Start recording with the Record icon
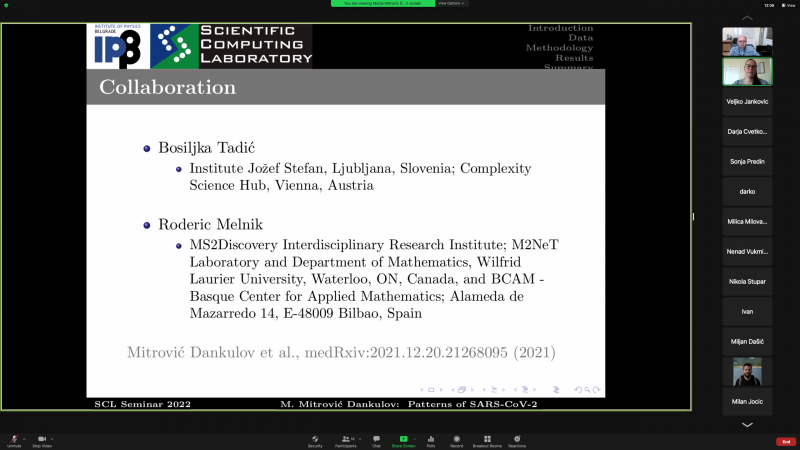This screenshot has height=450, width=800. pyautogui.click(x=457, y=439)
